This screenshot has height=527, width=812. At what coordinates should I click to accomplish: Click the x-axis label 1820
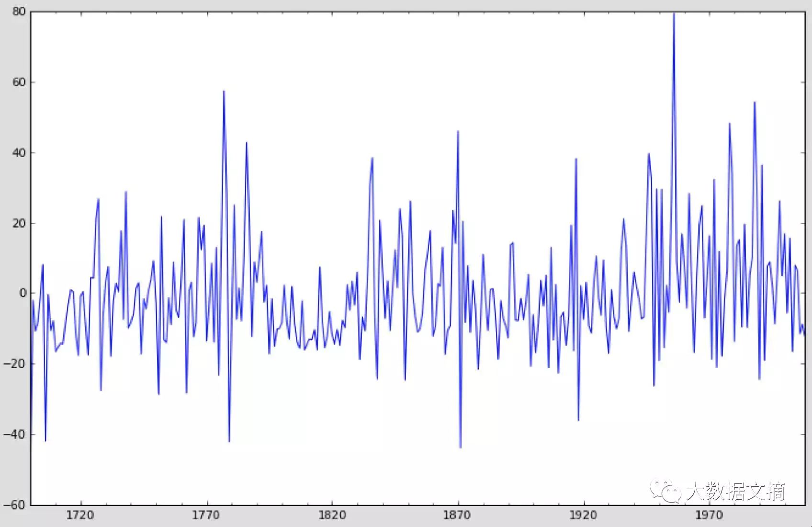click(332, 515)
